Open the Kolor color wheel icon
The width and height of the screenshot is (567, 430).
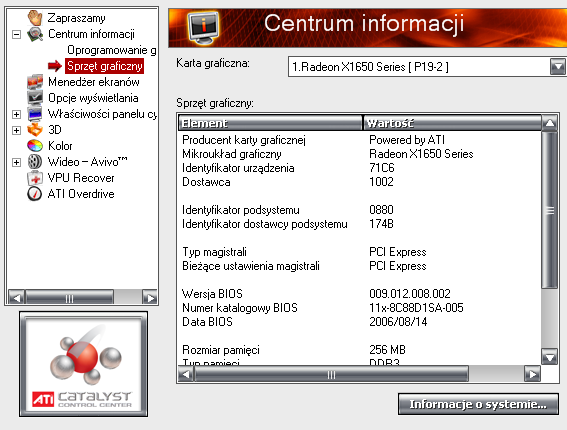tap(35, 145)
